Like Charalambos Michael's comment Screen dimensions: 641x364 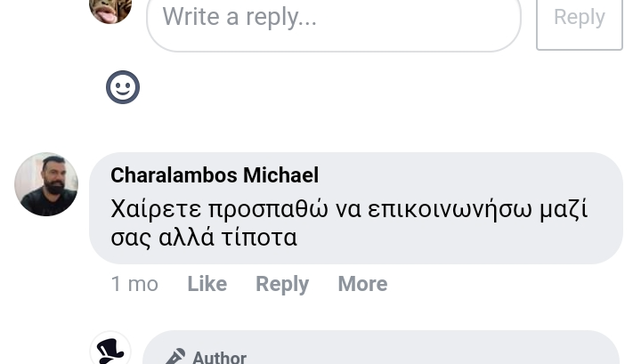click(x=207, y=284)
